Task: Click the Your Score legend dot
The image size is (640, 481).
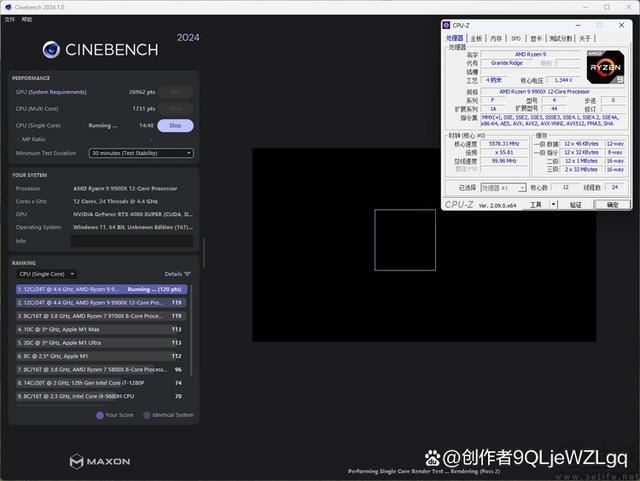Action: [100, 415]
